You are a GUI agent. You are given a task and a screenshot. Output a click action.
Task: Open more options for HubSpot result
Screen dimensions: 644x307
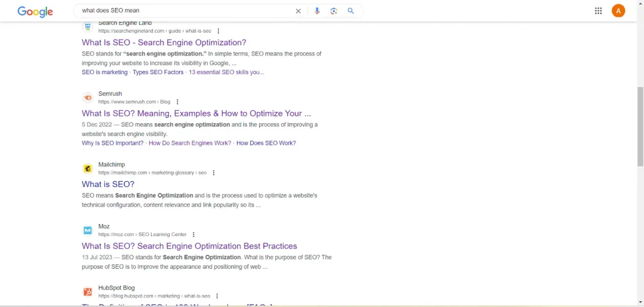(x=217, y=296)
